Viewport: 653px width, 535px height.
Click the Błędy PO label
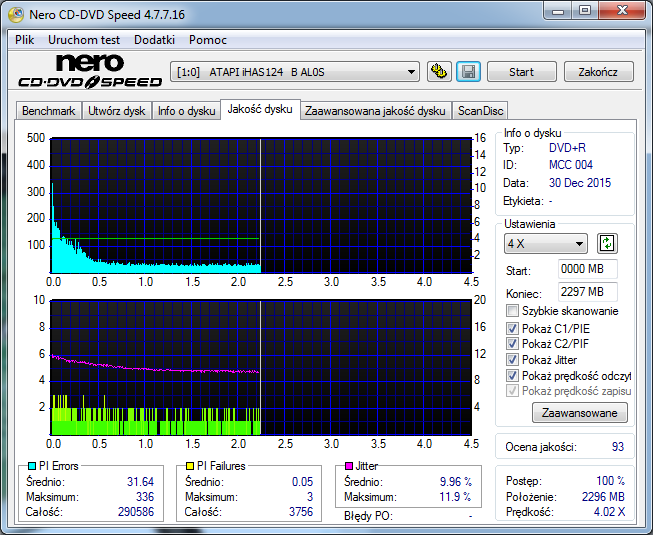pyautogui.click(x=368, y=516)
